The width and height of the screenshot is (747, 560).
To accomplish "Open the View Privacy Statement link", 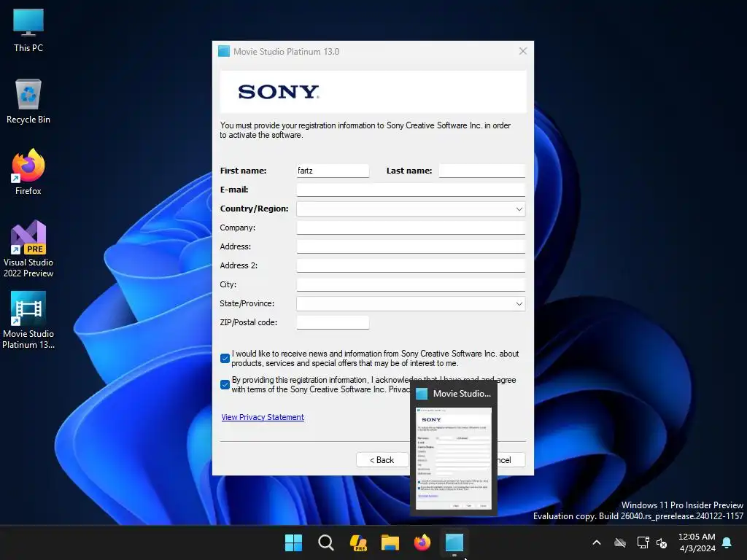I will [x=263, y=417].
